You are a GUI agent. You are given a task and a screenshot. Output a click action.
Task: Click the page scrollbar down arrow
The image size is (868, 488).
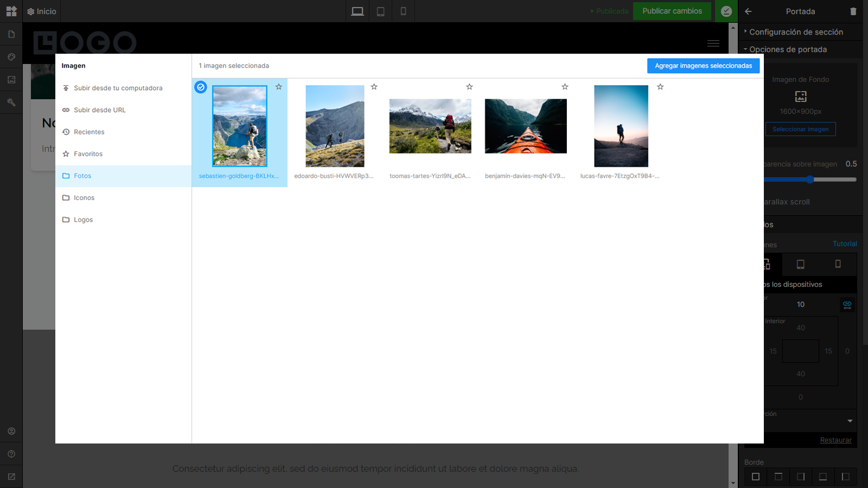[733, 483]
